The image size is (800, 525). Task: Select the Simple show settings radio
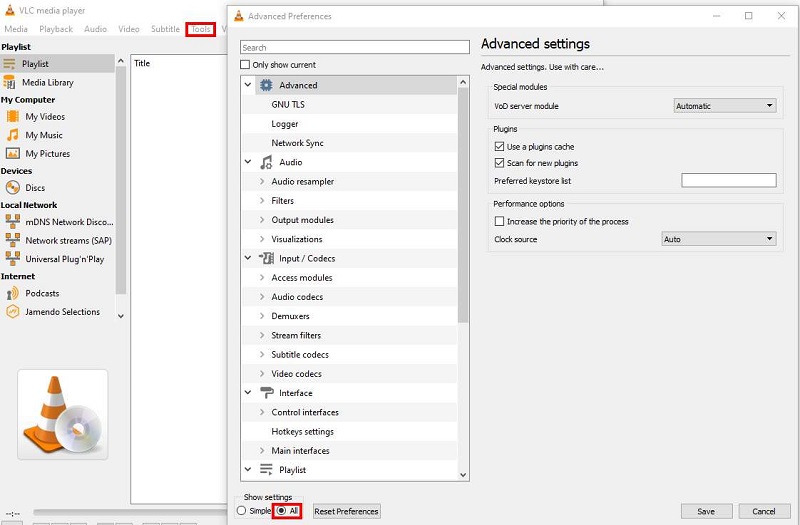[241, 511]
